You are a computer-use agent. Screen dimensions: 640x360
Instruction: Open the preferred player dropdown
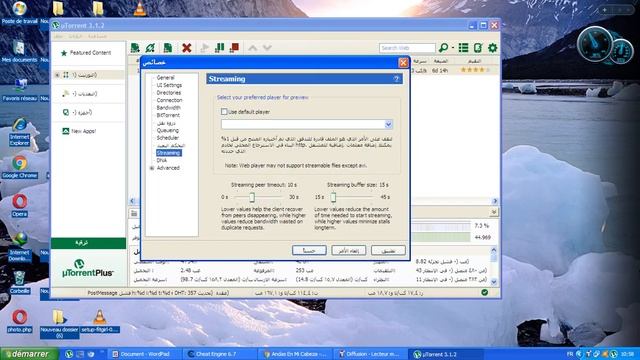388,124
